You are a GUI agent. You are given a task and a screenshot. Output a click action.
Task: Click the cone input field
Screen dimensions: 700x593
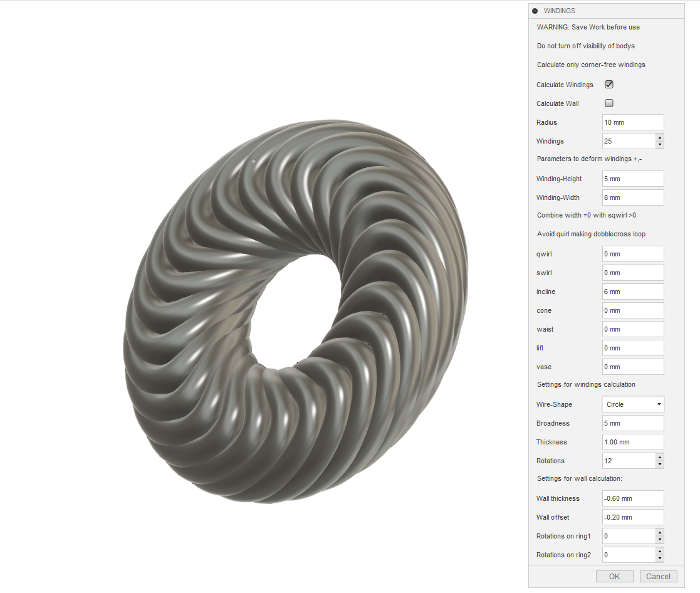click(632, 310)
